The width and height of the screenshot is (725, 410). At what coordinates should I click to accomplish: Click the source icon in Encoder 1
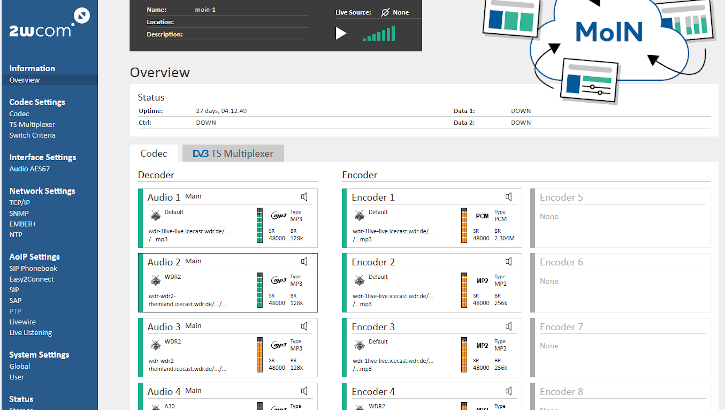pos(359,215)
